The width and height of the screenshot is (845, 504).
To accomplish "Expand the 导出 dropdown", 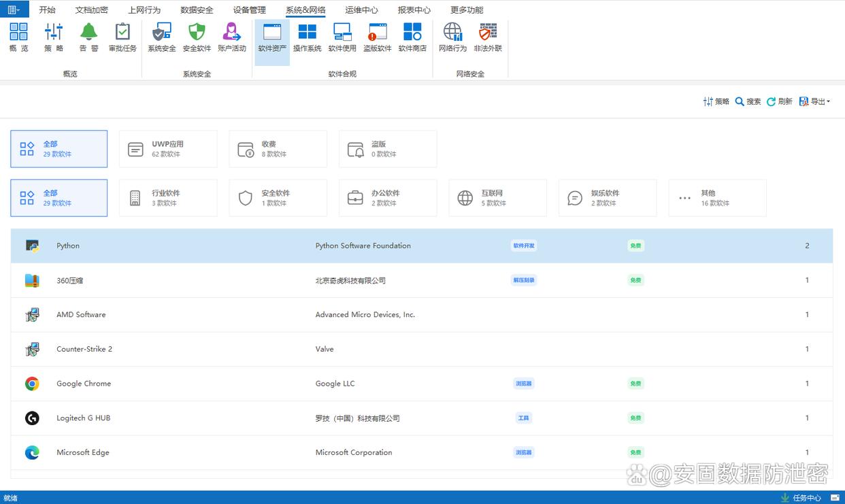I will tap(814, 101).
